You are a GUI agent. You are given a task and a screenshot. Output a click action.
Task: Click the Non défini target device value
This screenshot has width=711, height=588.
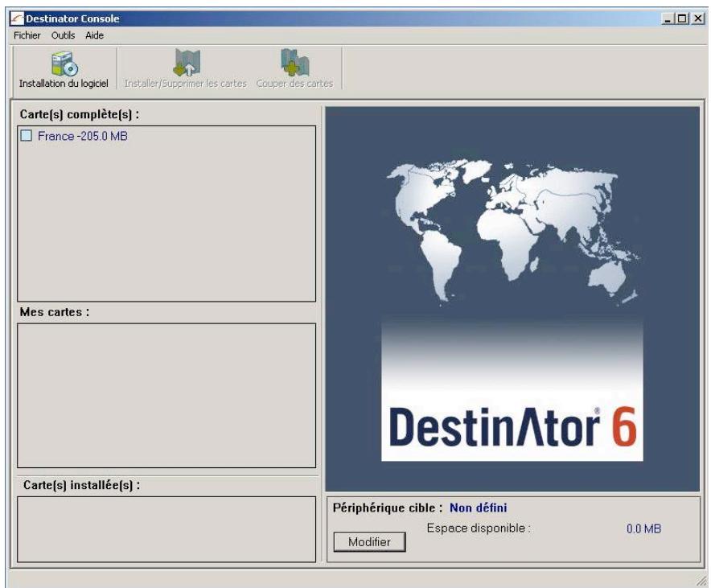[478, 508]
